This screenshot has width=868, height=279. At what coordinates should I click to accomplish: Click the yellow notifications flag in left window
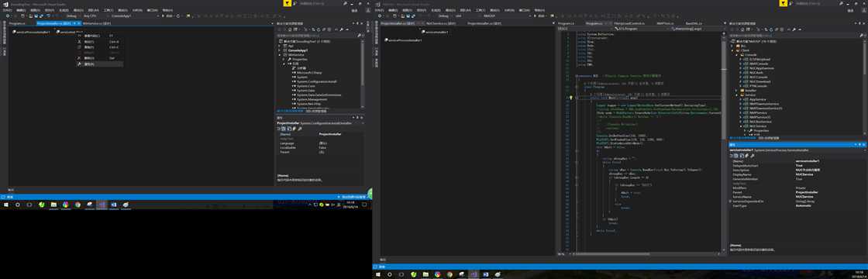coord(288,3)
